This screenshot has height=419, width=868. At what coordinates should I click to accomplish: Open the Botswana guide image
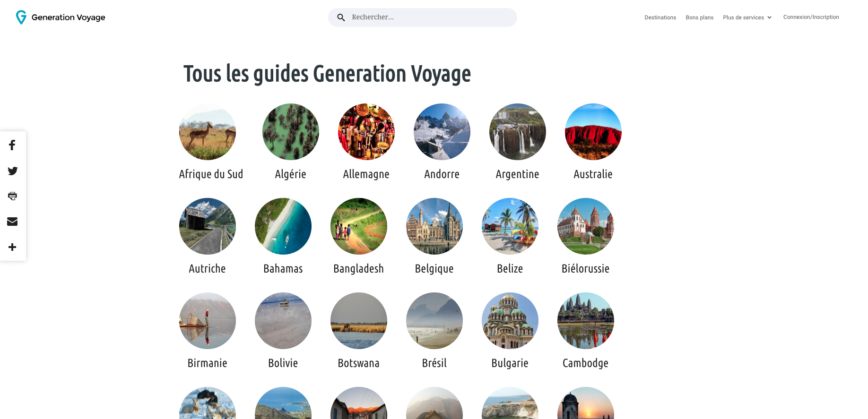click(x=359, y=321)
